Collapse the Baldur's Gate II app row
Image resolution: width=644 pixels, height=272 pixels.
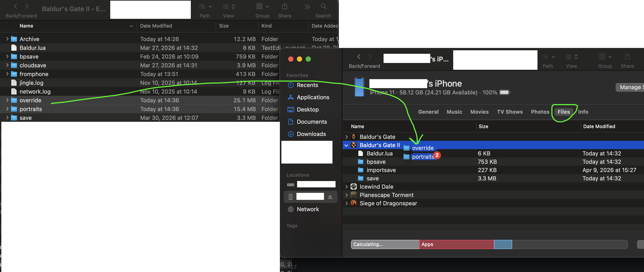coord(346,145)
